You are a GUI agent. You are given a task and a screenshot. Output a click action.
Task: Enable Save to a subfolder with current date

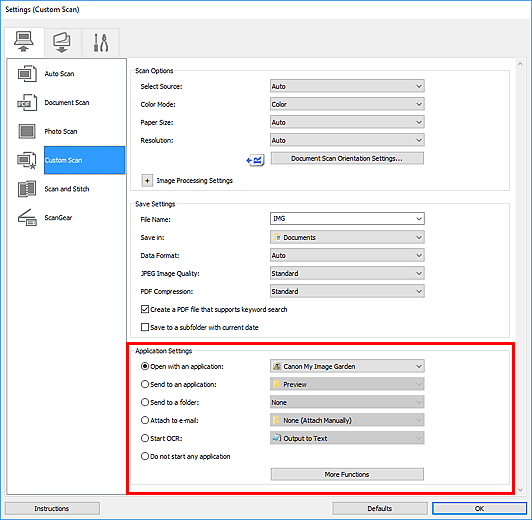click(x=145, y=327)
